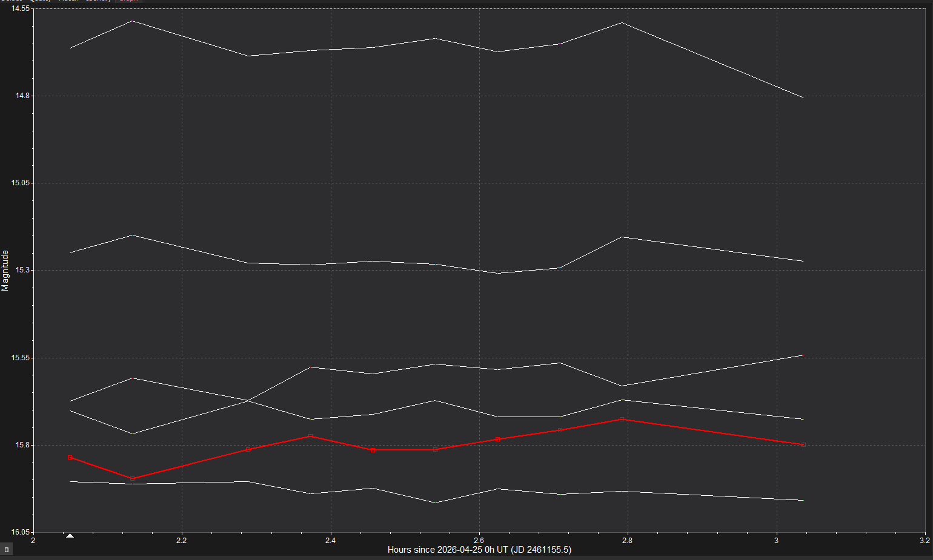This screenshot has width=933, height=560.
Task: Click the vertical 'Magnitude' axis label
Action: pos(5,271)
